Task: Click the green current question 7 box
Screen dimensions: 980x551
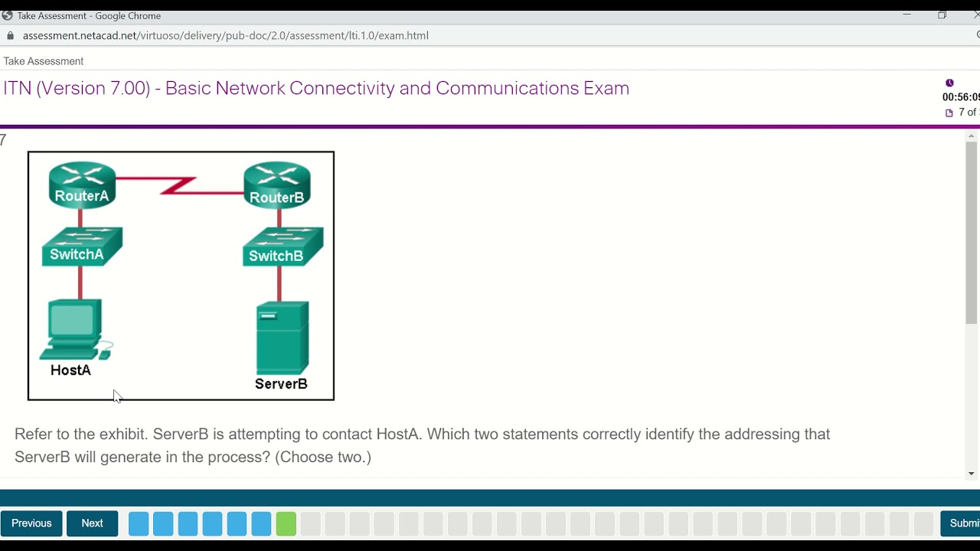Action: 286,523
